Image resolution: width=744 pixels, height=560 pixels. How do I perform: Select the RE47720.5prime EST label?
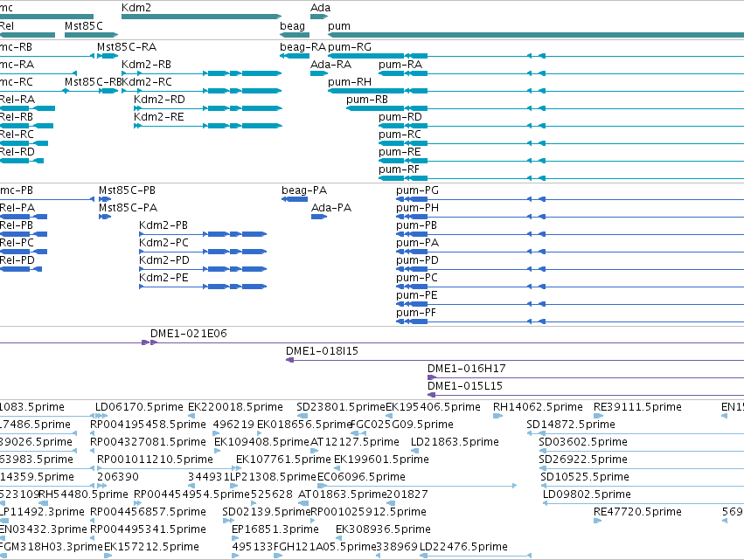pyautogui.click(x=637, y=513)
